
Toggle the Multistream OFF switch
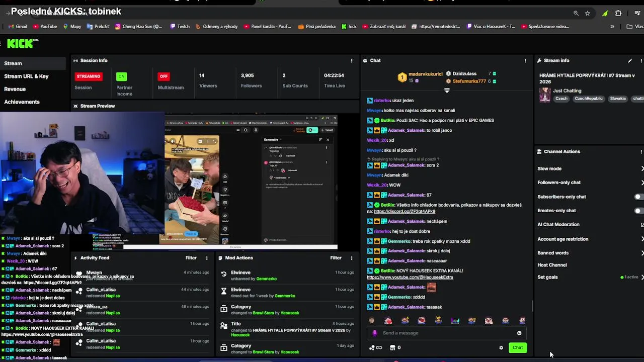tap(164, 76)
